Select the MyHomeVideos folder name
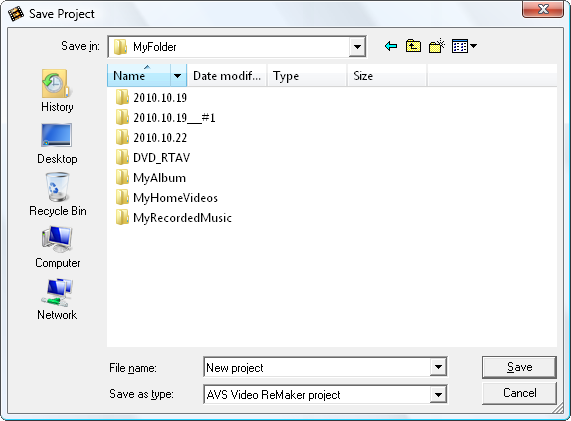This screenshot has width=571, height=421. pos(176,198)
